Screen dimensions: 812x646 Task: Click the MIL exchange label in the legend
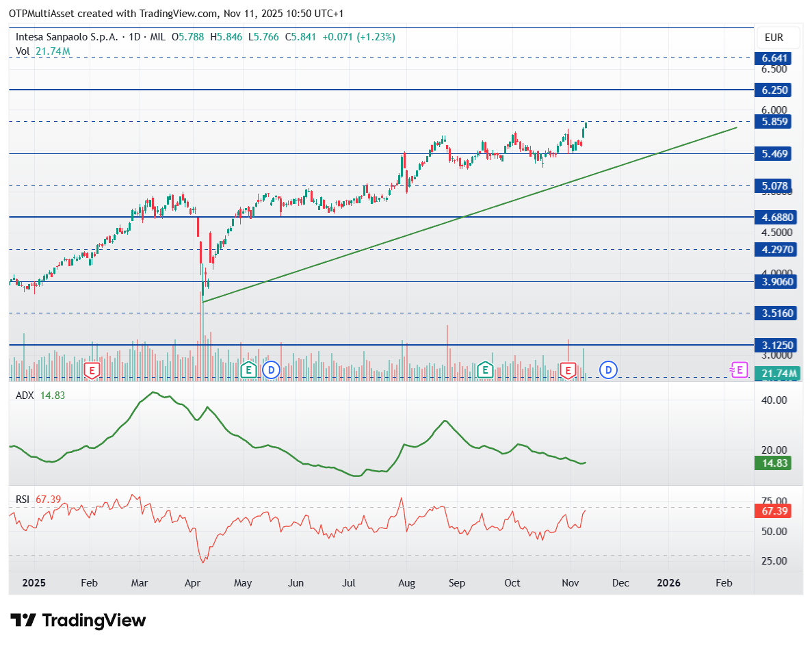[157, 37]
